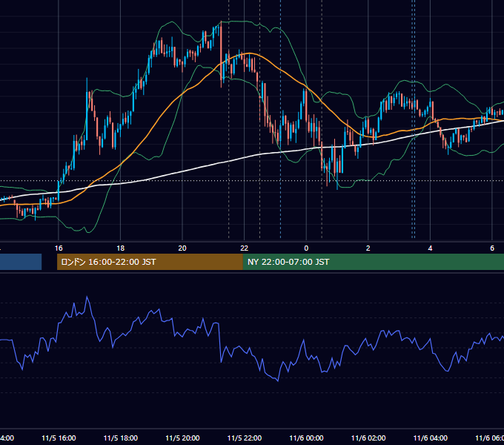
Task: Click the ロンドン 16:00-22:00 JST session bar
Action: pyautogui.click(x=150, y=262)
